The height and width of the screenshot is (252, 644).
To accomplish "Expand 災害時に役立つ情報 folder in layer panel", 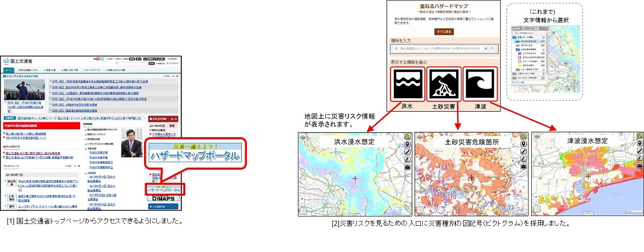I will [514, 73].
